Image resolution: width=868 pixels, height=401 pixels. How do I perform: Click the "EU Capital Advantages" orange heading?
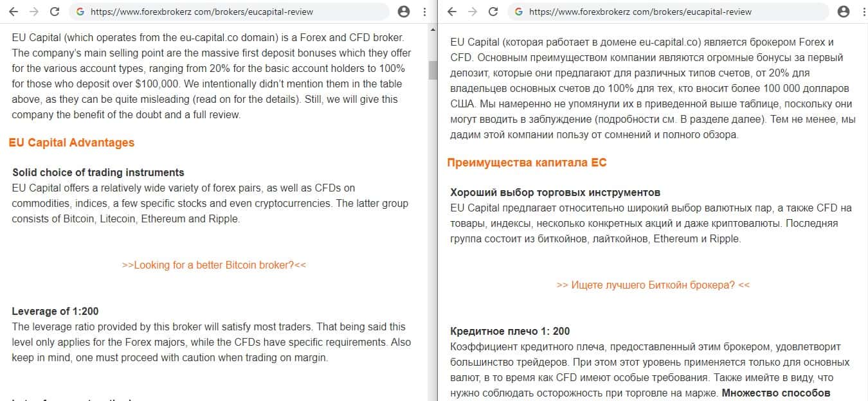coord(71,143)
